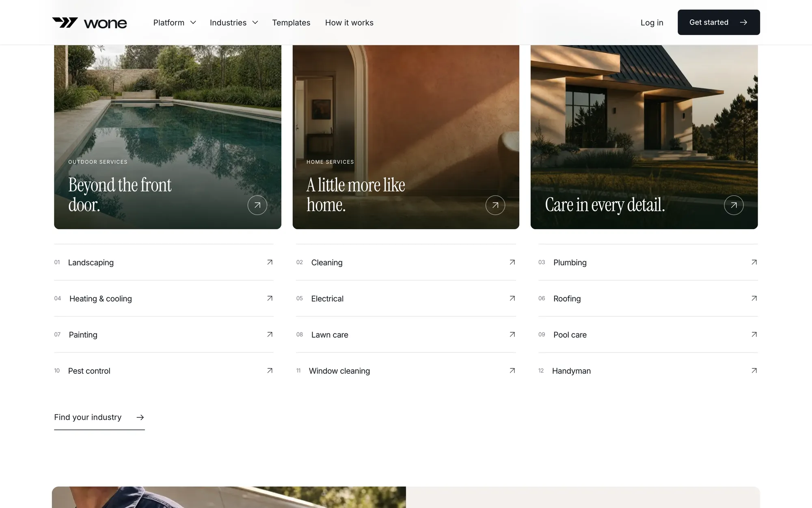
Task: Open the Lawn care industry link
Action: point(406,334)
